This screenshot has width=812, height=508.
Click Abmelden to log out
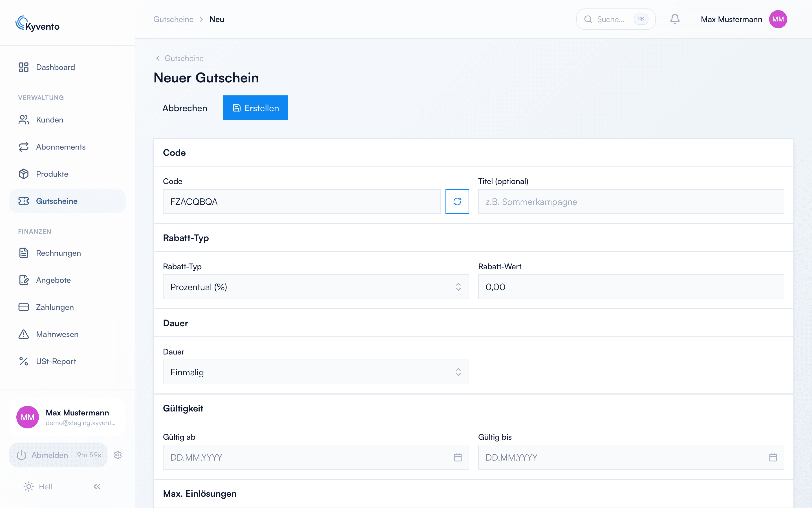(x=58, y=455)
